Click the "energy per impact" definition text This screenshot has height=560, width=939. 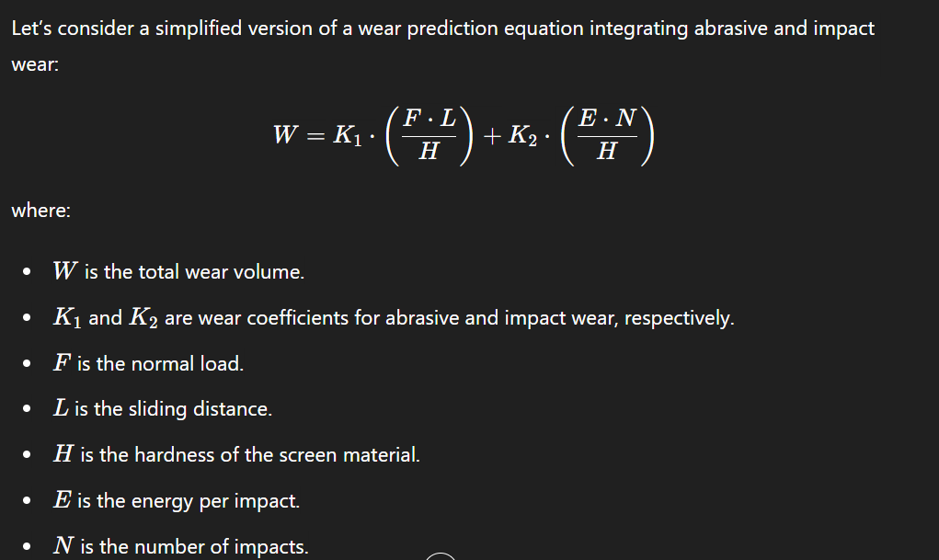[x=189, y=501]
